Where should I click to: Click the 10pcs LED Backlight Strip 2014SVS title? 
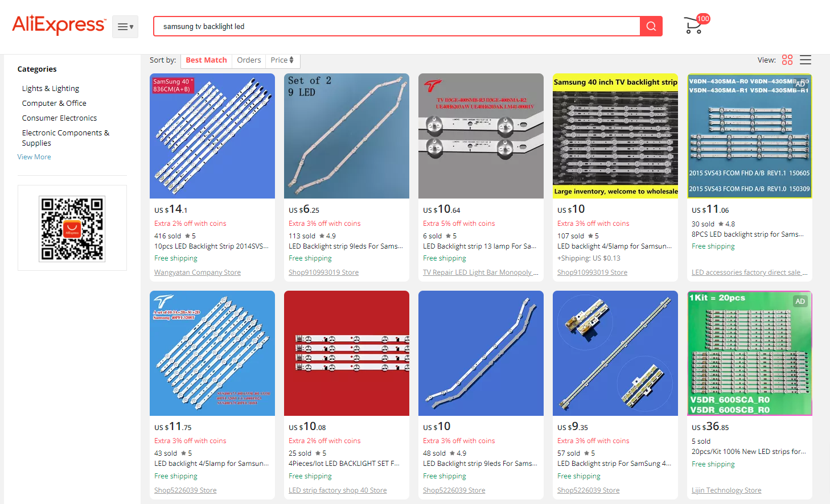point(211,246)
